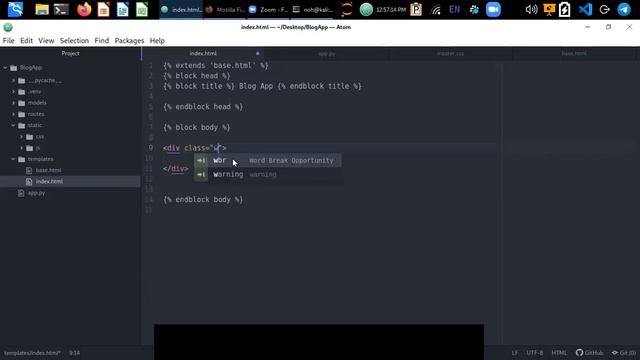Open the orange LibreOffice Impress launcher
The width and height of the screenshot is (640, 360).
click(x=104, y=9)
